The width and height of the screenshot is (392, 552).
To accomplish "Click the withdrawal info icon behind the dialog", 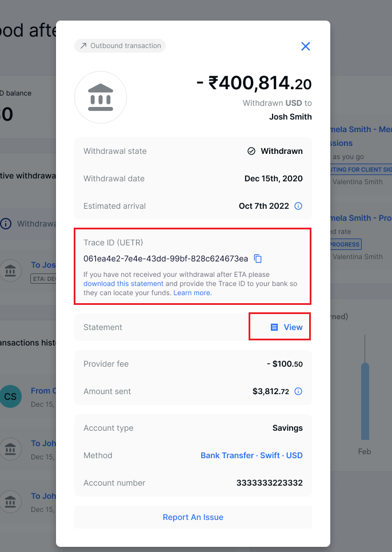I will 6,224.
